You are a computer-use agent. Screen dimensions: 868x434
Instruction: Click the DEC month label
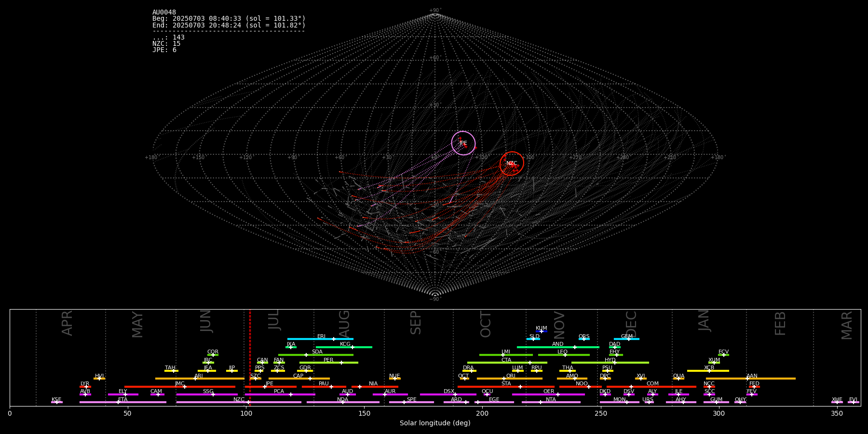click(631, 324)
